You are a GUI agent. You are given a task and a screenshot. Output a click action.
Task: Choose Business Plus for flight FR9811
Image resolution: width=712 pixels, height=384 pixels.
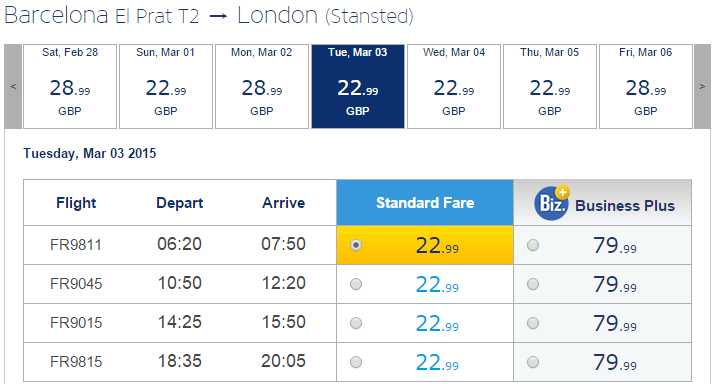pos(533,245)
